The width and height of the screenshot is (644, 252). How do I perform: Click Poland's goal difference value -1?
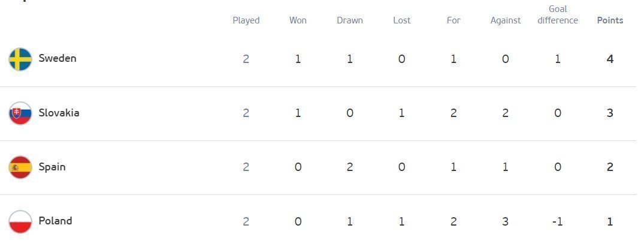click(557, 221)
